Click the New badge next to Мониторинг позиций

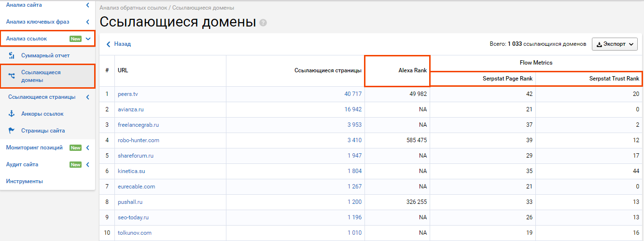[x=75, y=147]
